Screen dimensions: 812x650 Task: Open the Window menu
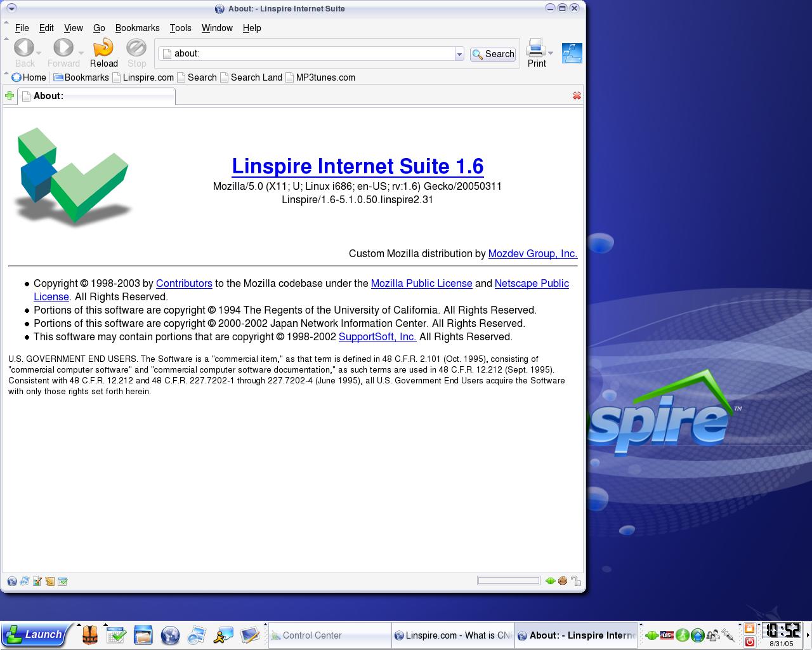[x=217, y=28]
